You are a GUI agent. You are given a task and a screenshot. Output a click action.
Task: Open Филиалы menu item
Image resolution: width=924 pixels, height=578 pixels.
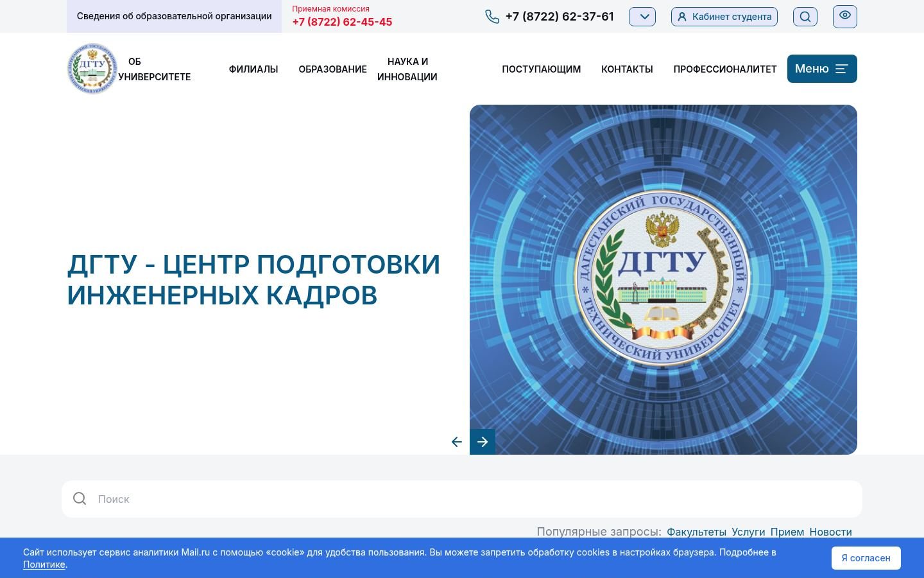point(253,69)
